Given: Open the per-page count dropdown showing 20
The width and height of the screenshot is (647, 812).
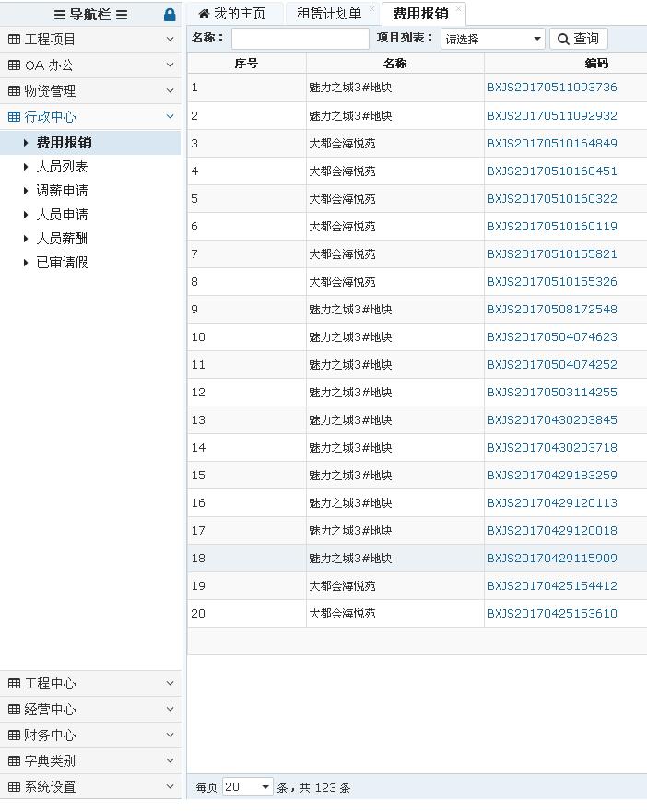Looking at the screenshot, I should pyautogui.click(x=248, y=787).
